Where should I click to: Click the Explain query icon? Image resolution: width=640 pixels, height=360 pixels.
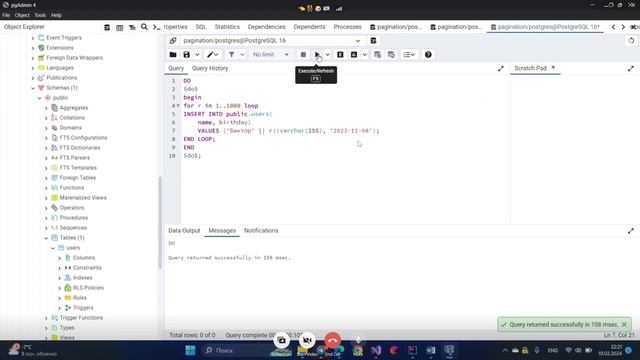(340, 55)
